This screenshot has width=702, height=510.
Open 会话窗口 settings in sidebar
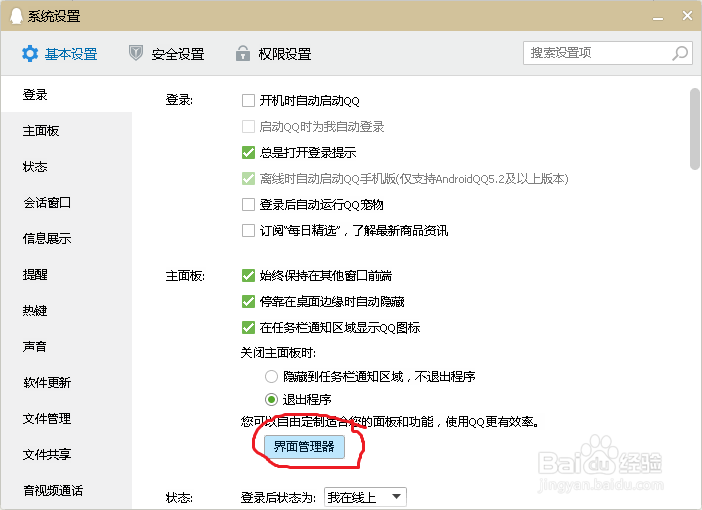tap(67, 203)
